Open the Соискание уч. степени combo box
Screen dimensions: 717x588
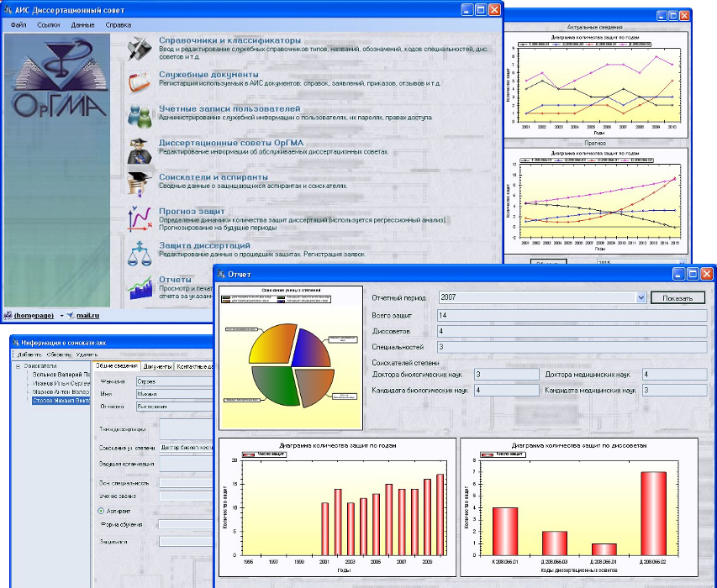point(187,449)
